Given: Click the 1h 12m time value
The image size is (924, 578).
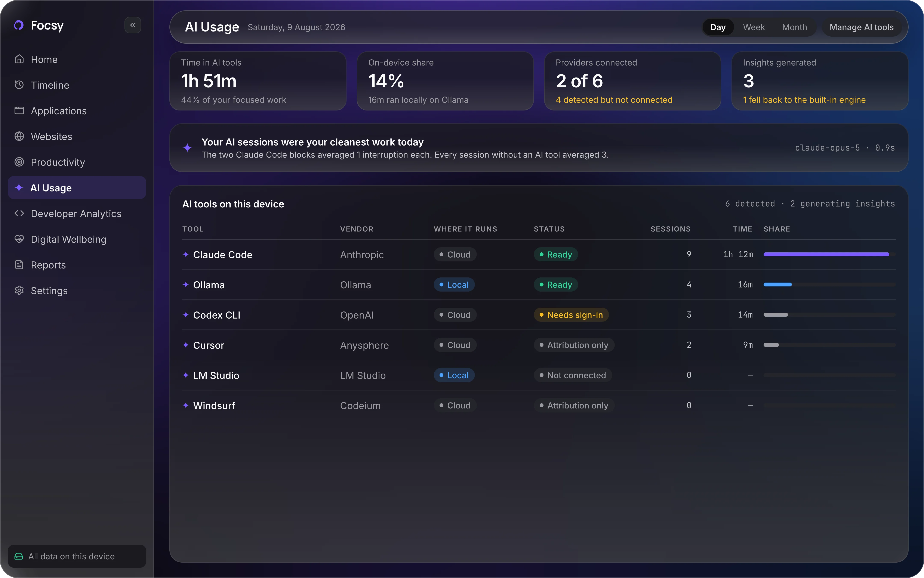Looking at the screenshot, I should [738, 254].
